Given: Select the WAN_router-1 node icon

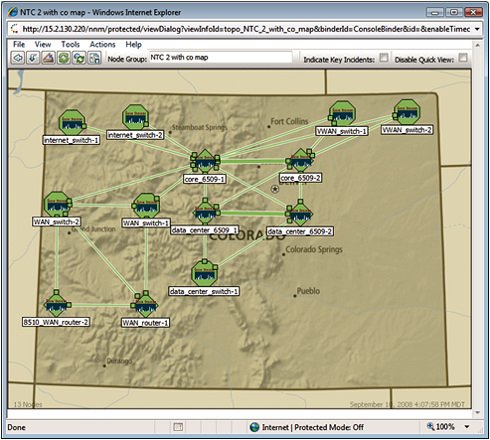Looking at the screenshot, I should 145,305.
